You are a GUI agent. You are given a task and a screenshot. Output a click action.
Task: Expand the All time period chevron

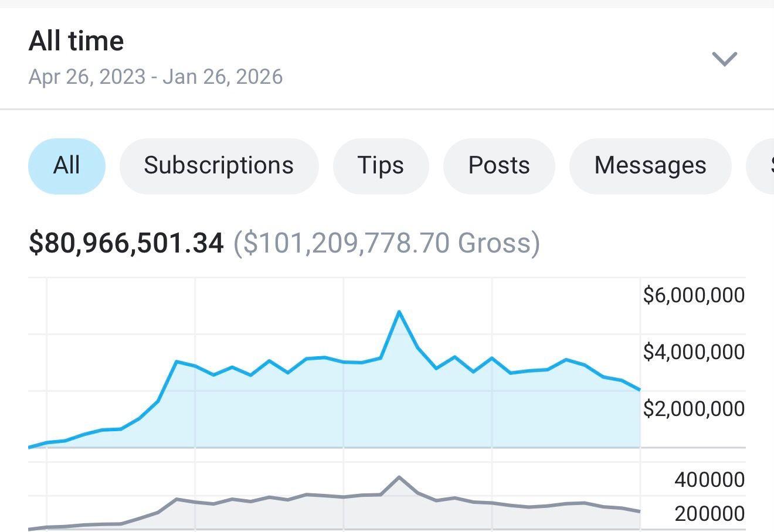tap(724, 59)
